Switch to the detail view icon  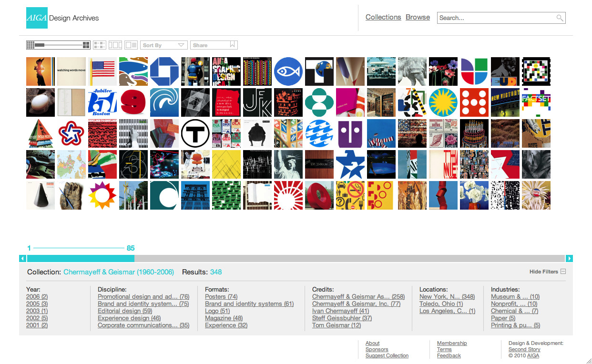tap(131, 45)
